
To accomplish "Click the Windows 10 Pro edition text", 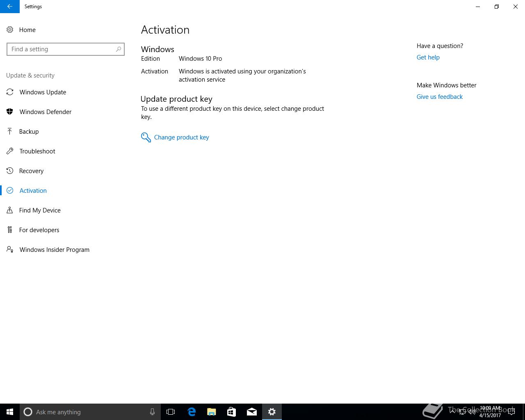I will coord(200,59).
